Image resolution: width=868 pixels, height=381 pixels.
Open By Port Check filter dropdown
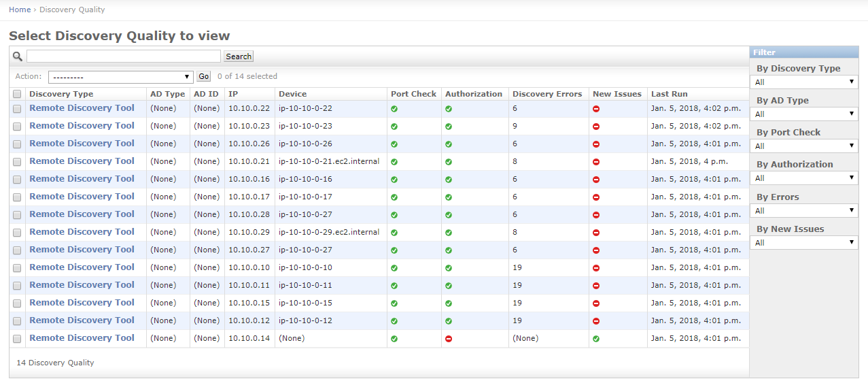[804, 146]
